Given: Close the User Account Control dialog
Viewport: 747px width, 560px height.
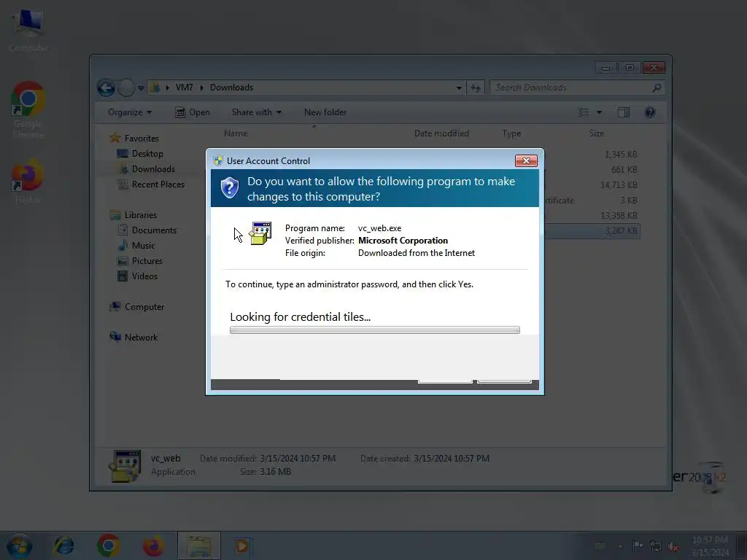Looking at the screenshot, I should (x=526, y=161).
